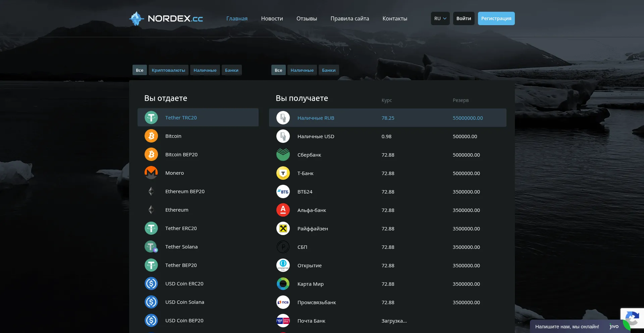The width and height of the screenshot is (644, 333).
Task: Click the СБП row name
Action: tap(302, 247)
